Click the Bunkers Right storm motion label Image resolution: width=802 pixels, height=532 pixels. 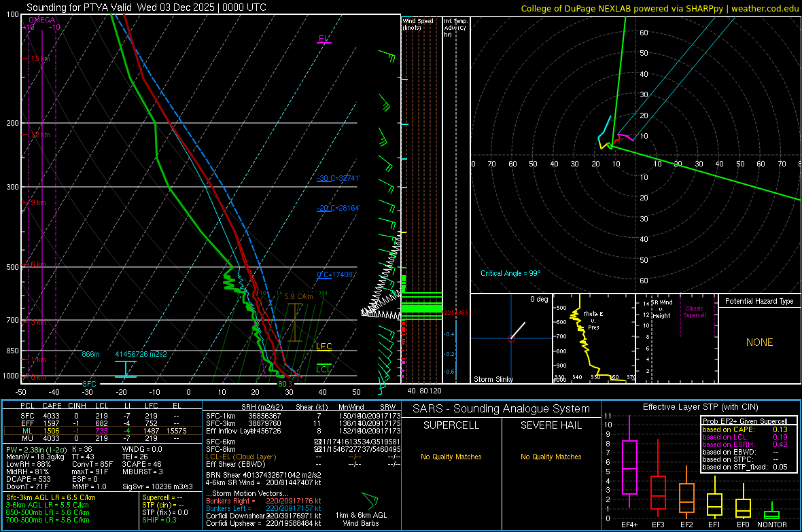(228, 501)
